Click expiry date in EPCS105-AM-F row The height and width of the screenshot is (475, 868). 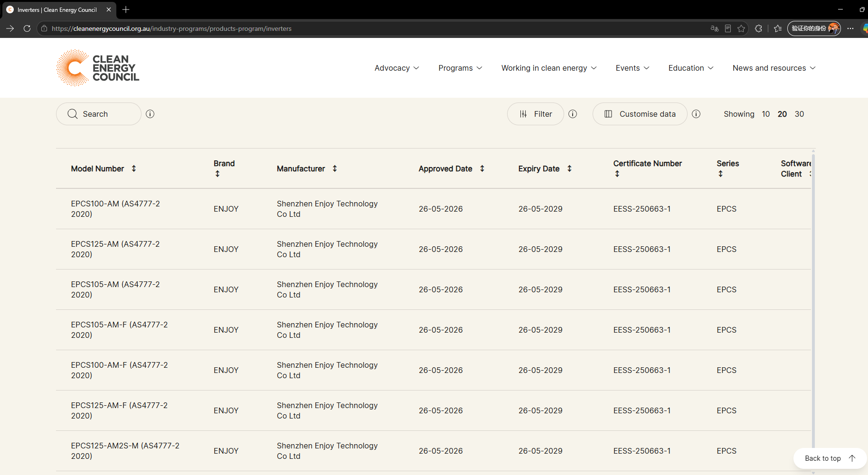click(540, 330)
